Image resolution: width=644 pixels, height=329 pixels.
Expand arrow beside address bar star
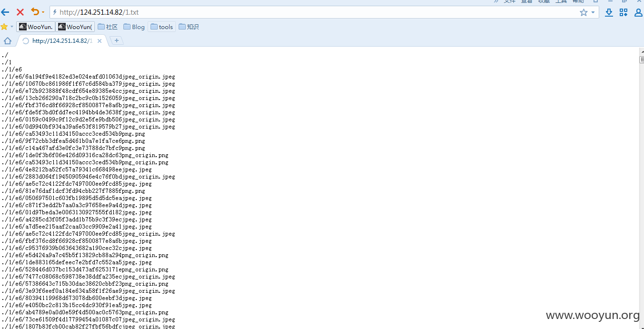[593, 12]
